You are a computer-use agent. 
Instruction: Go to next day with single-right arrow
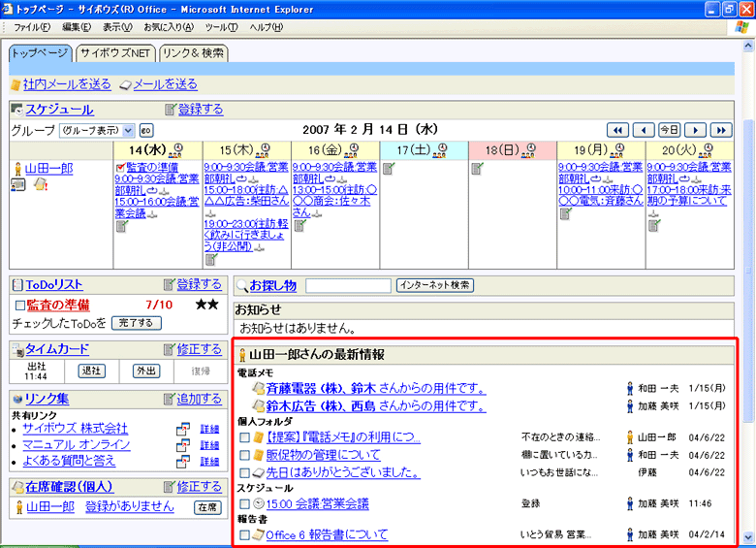(x=695, y=130)
